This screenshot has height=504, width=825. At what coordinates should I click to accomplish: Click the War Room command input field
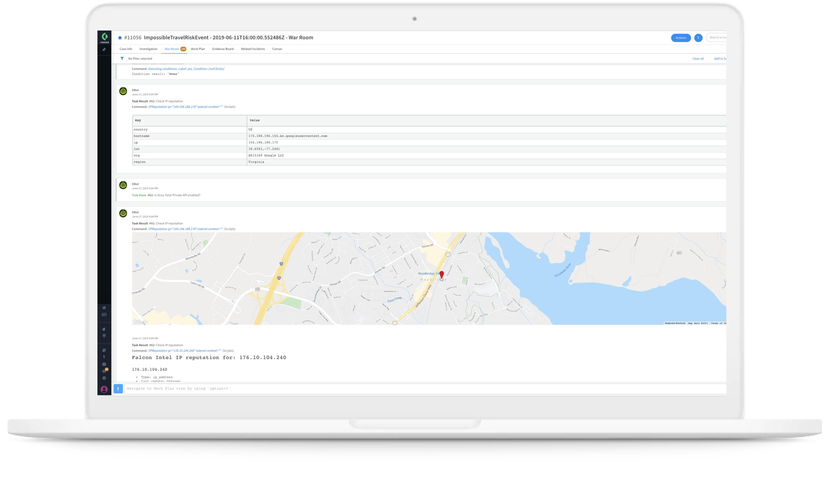click(402, 389)
